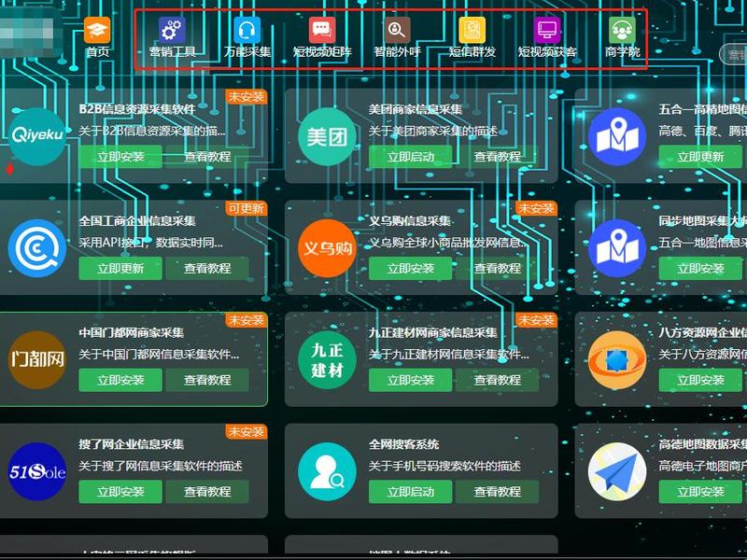
Task: Click title 九正建材网商家信息采集
Action: (433, 332)
